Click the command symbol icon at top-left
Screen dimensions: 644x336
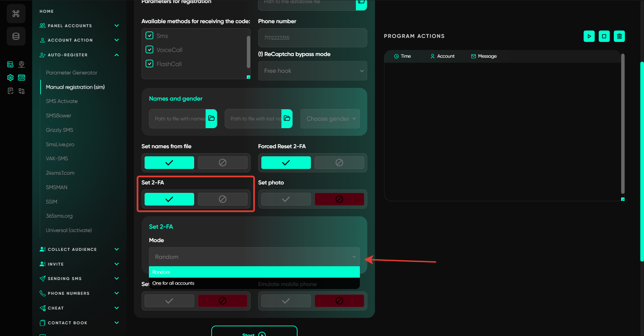click(16, 14)
